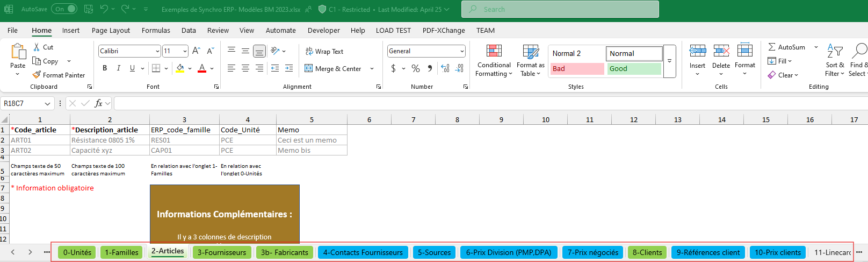Click Increase Font Size icon
Image resolution: width=868 pixels, height=262 pixels.
[196, 51]
